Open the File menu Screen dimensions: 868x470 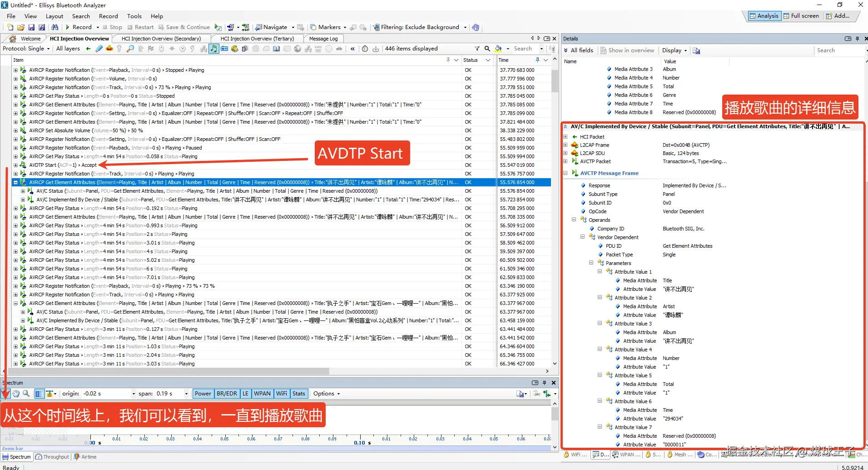11,16
